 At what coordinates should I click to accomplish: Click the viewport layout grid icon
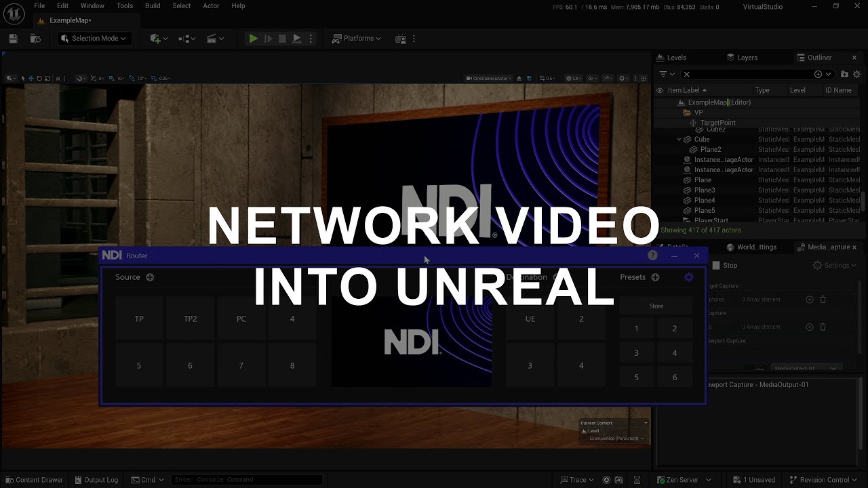pyautogui.click(x=644, y=79)
